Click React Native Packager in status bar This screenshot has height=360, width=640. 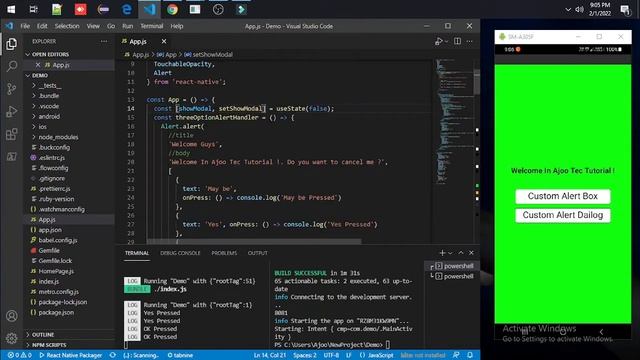pyautogui.click(x=70, y=355)
